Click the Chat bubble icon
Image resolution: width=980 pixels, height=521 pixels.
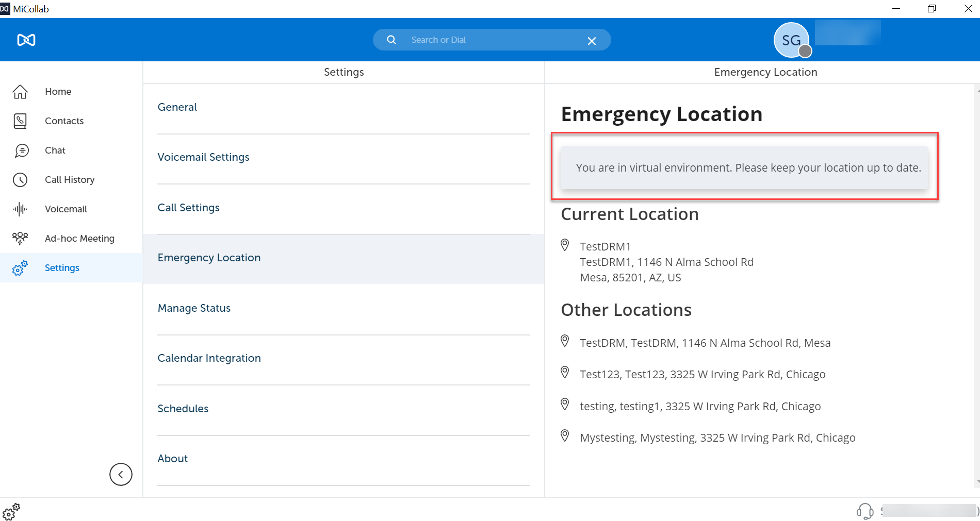click(22, 150)
